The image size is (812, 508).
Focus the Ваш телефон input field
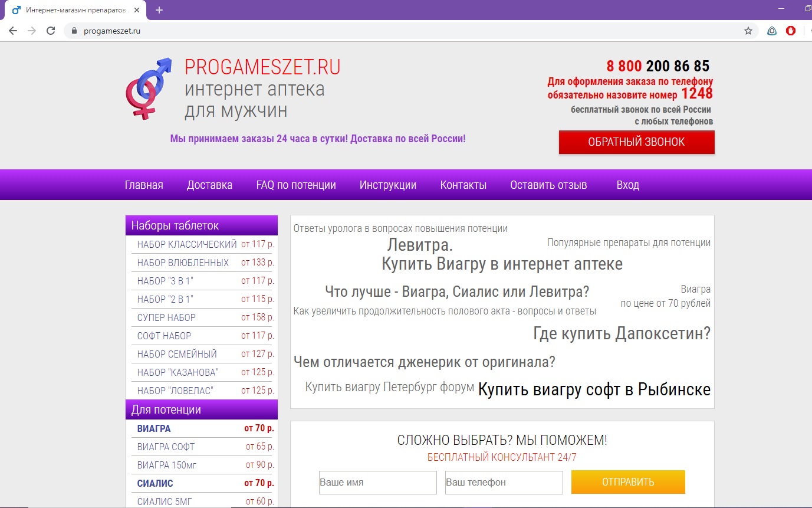[x=504, y=482]
